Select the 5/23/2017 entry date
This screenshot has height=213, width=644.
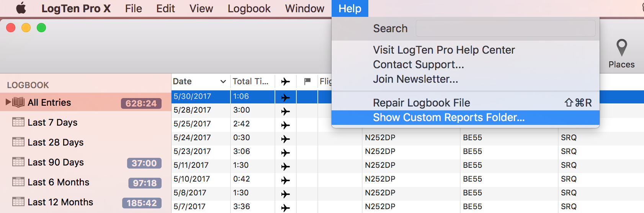[192, 151]
